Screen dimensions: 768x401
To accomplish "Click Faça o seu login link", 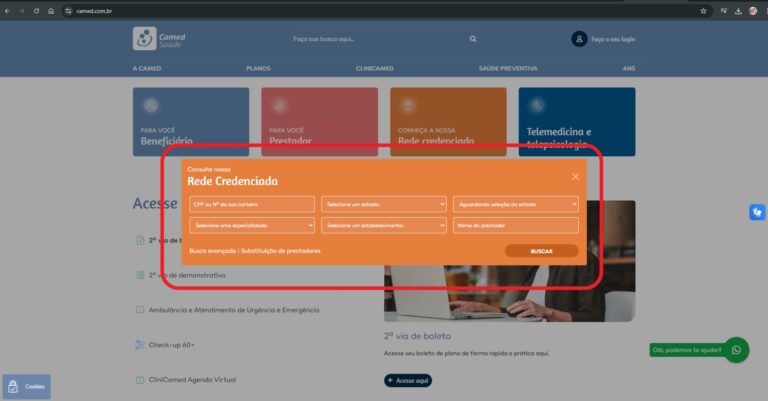I will (x=613, y=39).
